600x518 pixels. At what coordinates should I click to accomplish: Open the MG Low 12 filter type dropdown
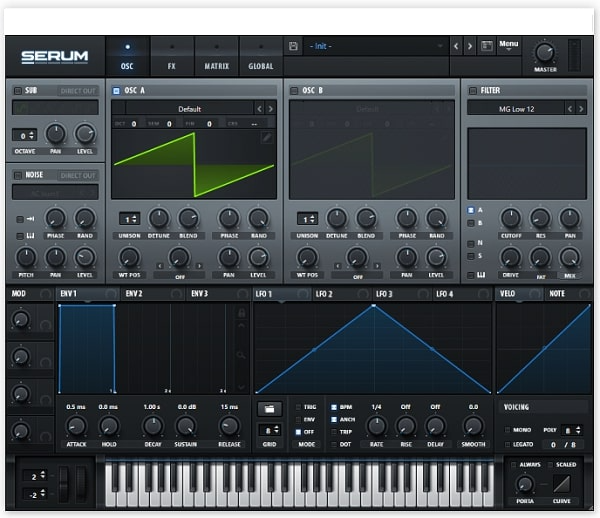click(516, 109)
